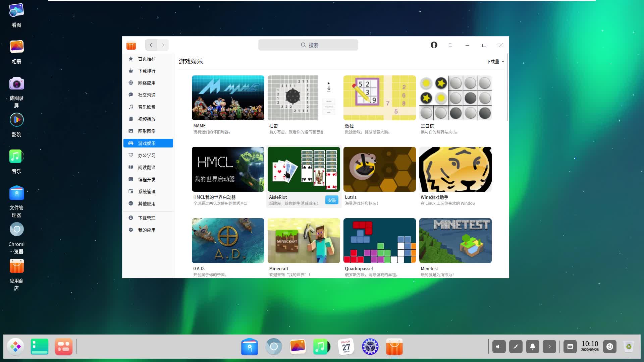Adjust time by clicking the clock display
This screenshot has height=362, width=644.
click(590, 347)
